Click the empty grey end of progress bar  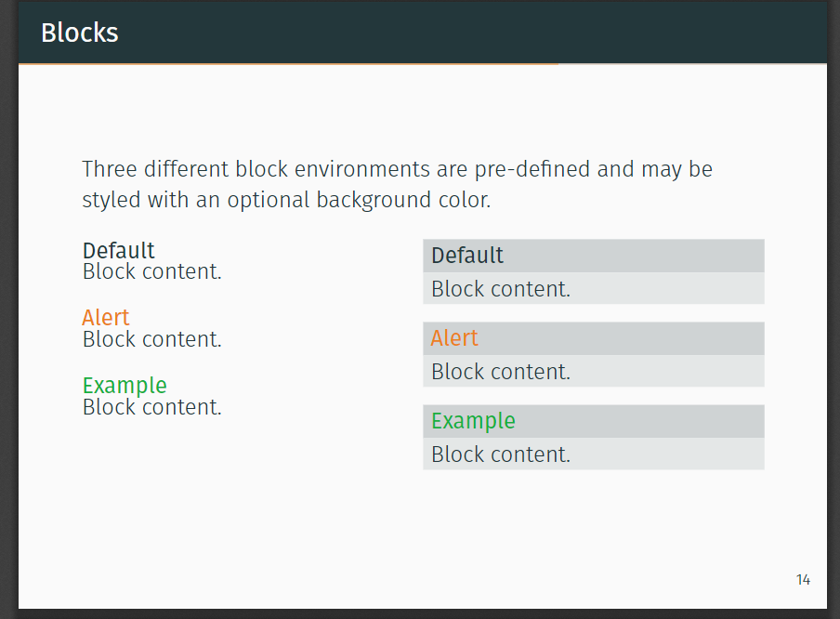pos(692,64)
